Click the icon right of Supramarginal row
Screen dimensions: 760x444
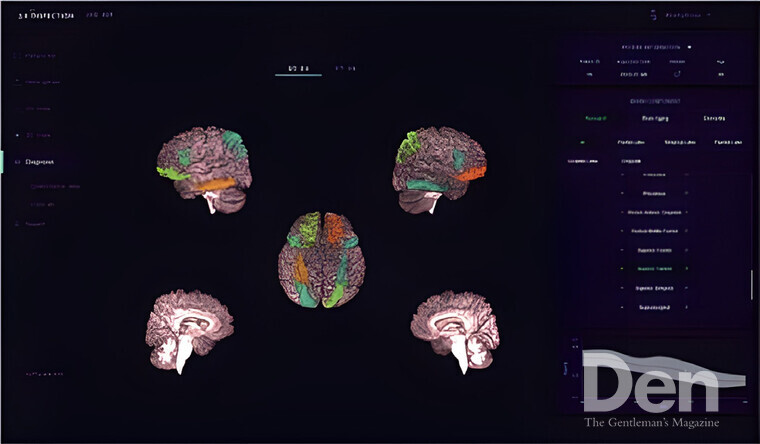686,306
